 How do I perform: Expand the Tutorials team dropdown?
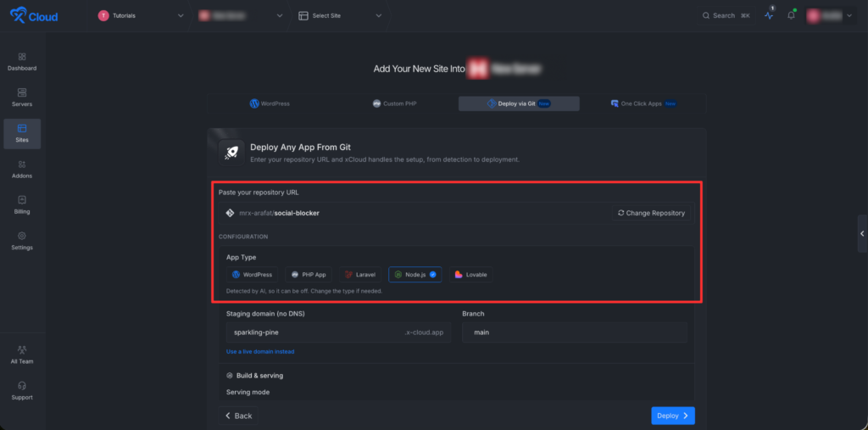click(142, 15)
